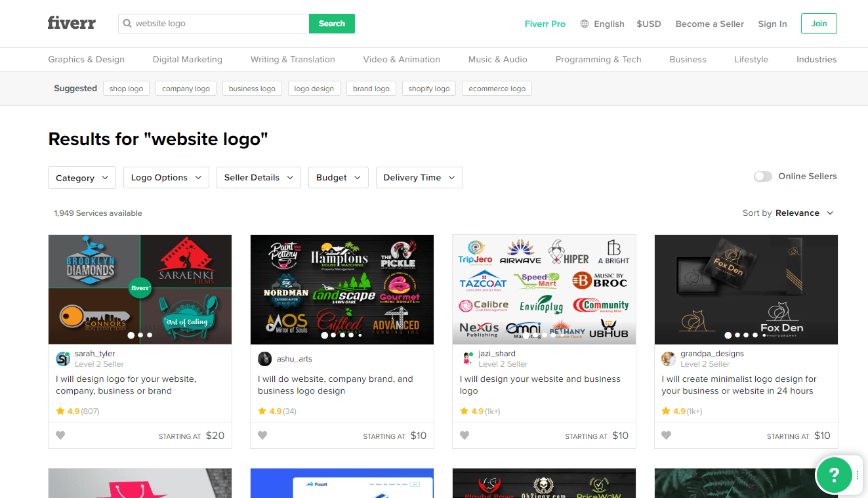868x498 pixels.
Task: Open sarah_tyler's profile avatar
Action: pos(63,358)
